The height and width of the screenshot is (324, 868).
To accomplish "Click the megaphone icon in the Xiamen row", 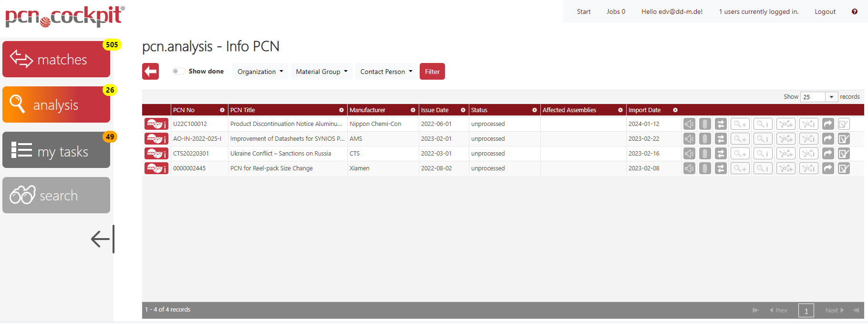I will tap(689, 168).
